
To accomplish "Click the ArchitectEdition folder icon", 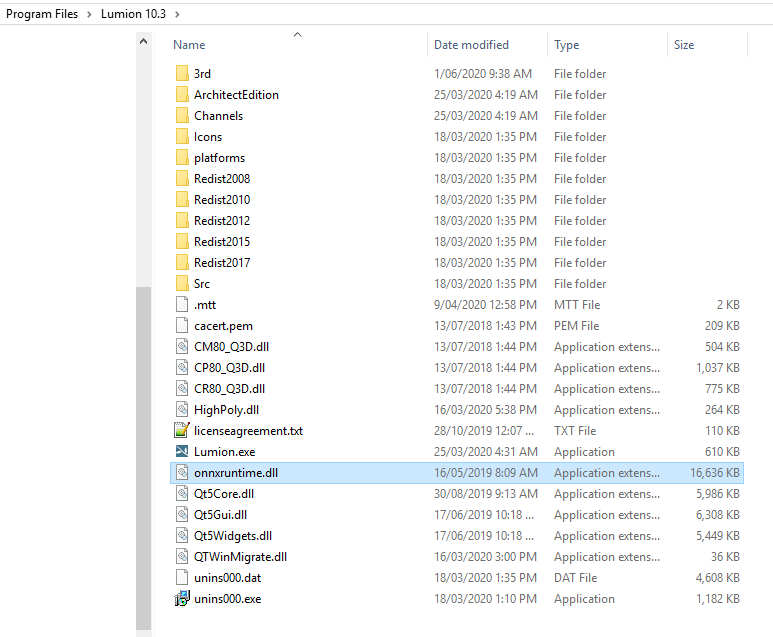I will [x=181, y=95].
